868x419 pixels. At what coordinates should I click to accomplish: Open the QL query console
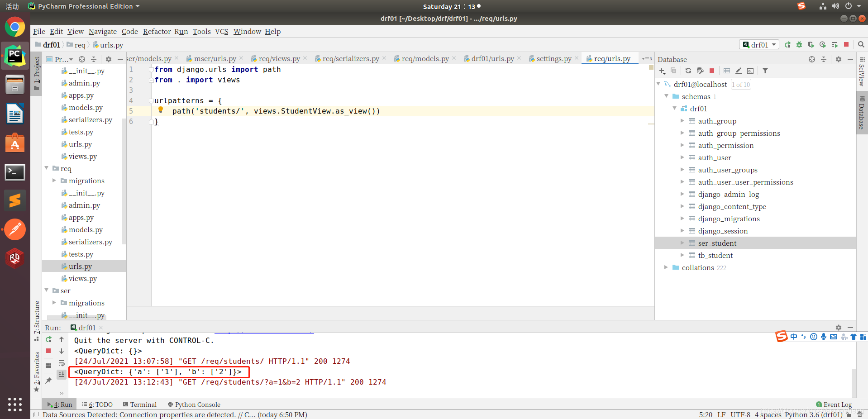pyautogui.click(x=750, y=71)
